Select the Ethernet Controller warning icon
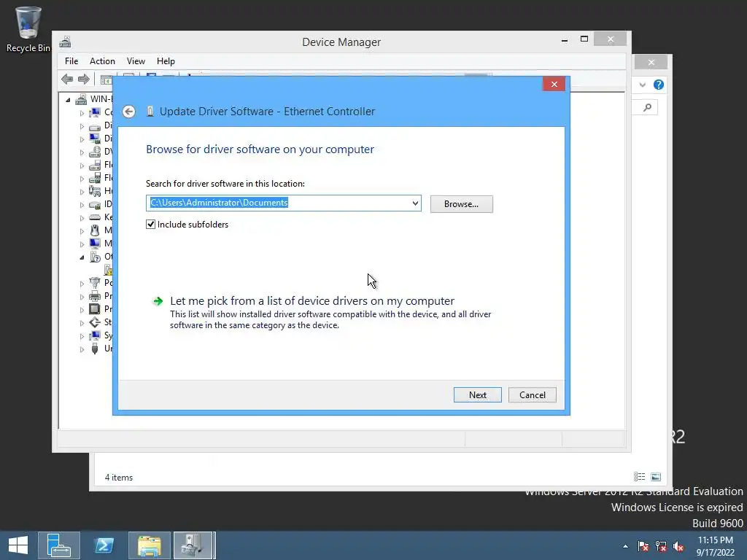Viewport: 747px width, 560px height. 109,270
